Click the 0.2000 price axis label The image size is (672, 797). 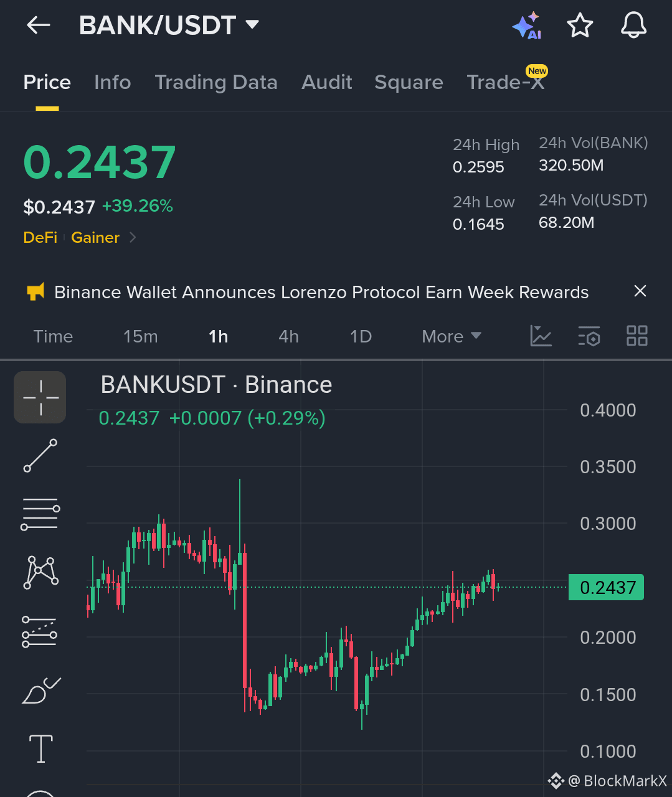coord(608,638)
